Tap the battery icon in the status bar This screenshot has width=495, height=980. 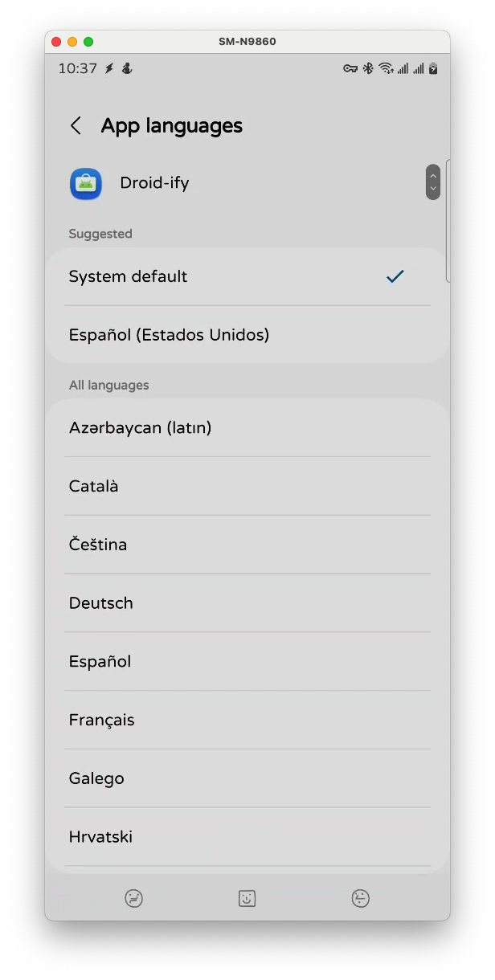click(x=433, y=68)
